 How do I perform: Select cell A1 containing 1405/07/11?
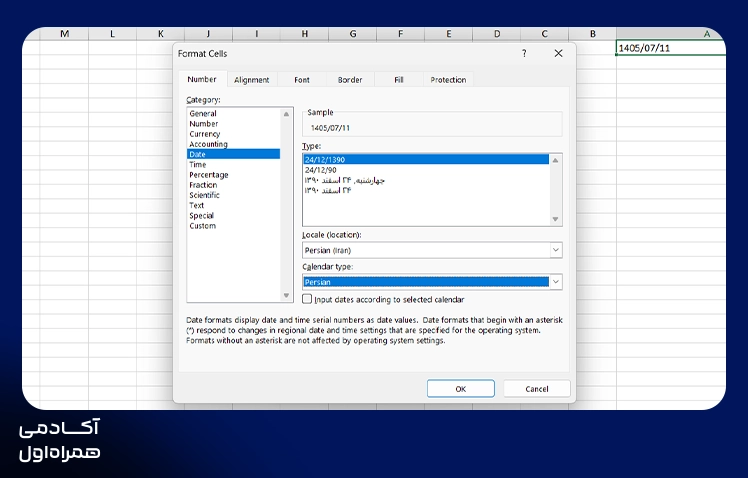(671, 48)
